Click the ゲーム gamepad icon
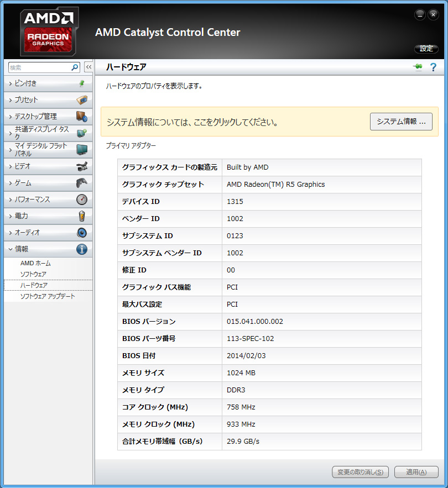 (82, 183)
